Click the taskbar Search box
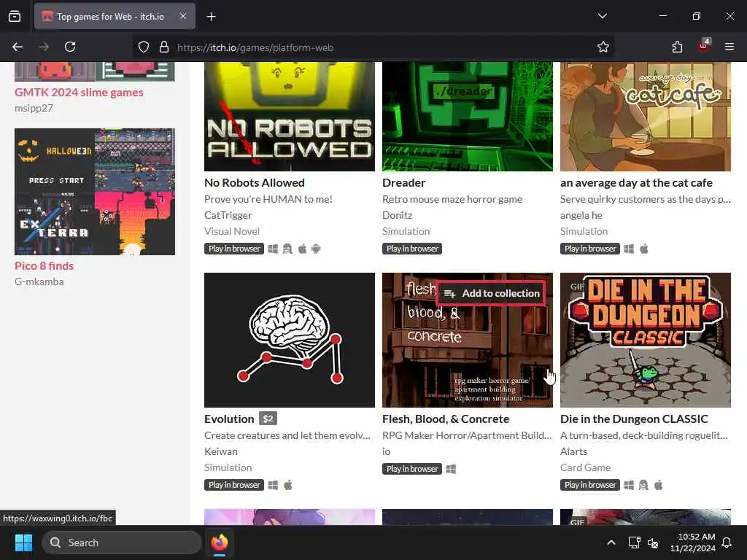The image size is (747, 560). coord(122,542)
